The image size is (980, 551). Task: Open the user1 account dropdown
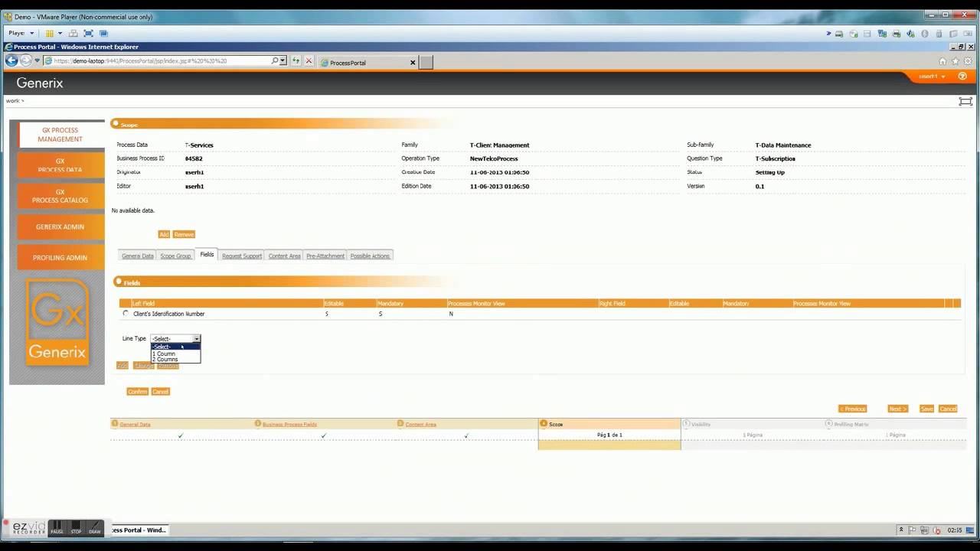click(932, 77)
